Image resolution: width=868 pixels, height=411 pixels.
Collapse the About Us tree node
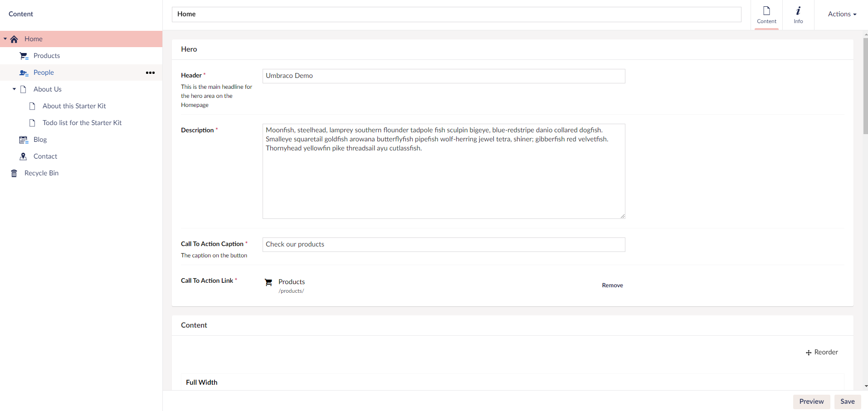[x=14, y=89]
